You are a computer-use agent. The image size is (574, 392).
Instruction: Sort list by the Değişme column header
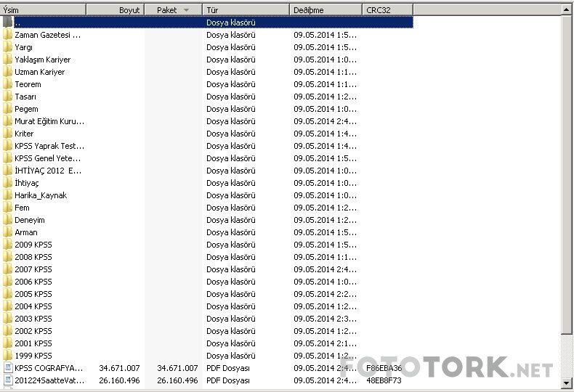pyautogui.click(x=326, y=10)
